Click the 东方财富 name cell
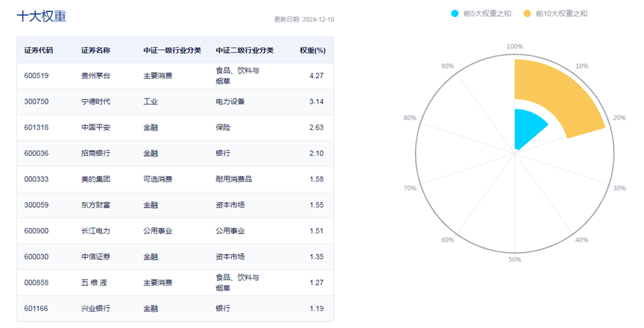The width and height of the screenshot is (644, 328). coord(95,205)
